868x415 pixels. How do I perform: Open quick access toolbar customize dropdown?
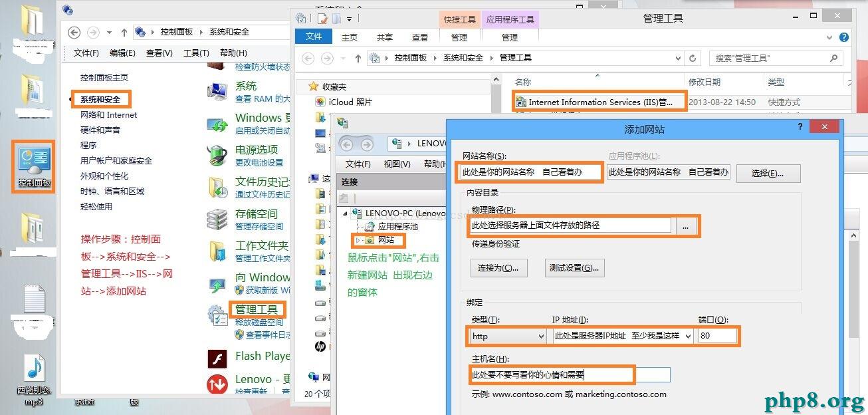pos(350,19)
